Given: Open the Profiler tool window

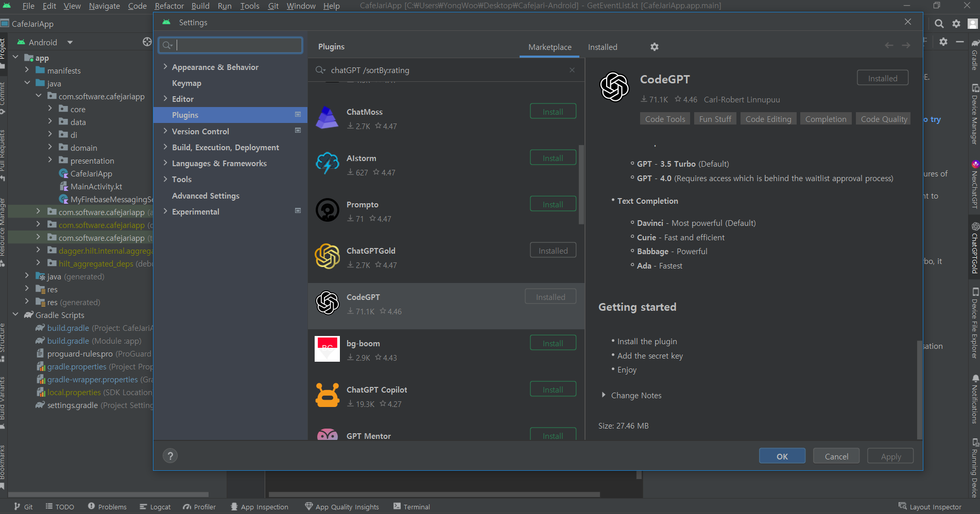Looking at the screenshot, I should click(199, 507).
